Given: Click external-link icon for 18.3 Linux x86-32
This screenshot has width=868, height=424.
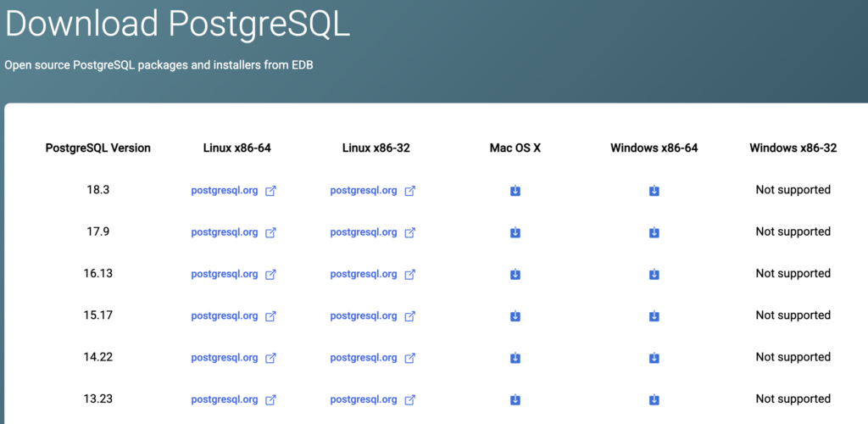Looking at the screenshot, I should coord(409,191).
